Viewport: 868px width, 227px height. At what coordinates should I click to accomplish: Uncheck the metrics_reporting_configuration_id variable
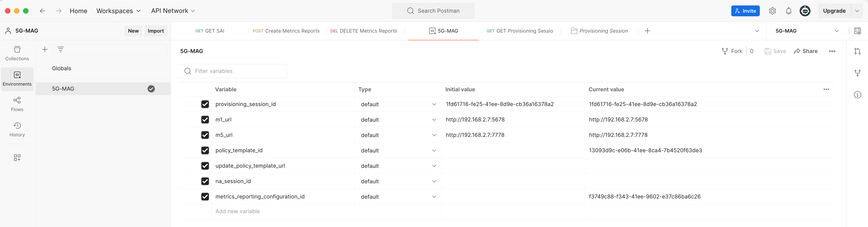(x=205, y=197)
